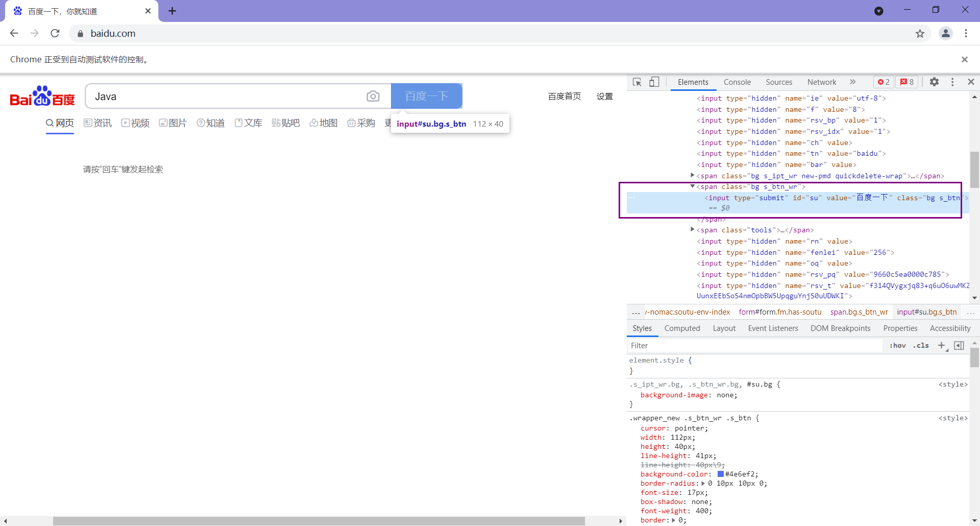Select the 图片 search category
Screen dimensions: 980x526
tap(173, 123)
